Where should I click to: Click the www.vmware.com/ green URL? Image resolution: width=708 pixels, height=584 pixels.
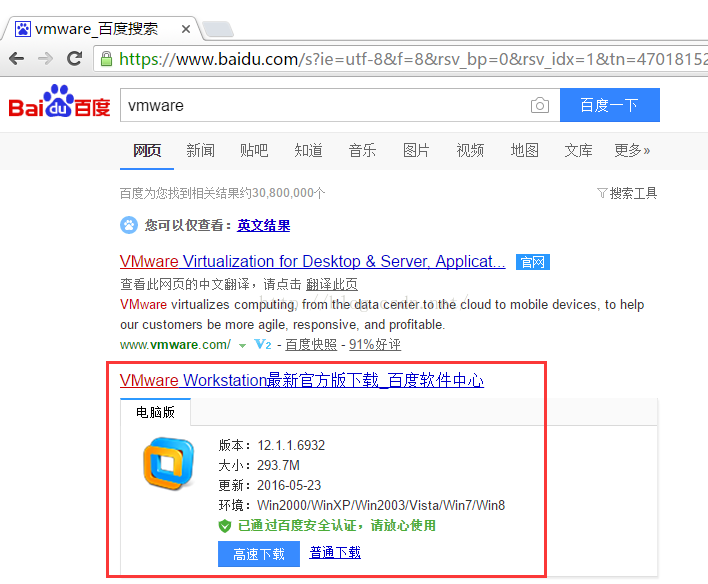(175, 345)
